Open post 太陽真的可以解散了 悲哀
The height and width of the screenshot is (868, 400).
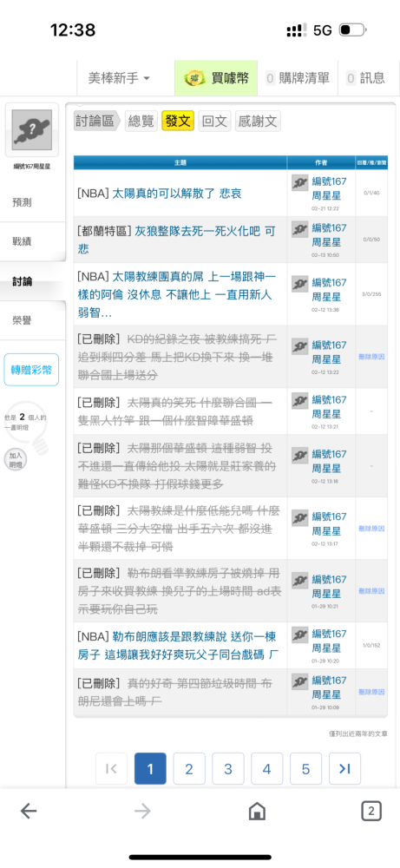tap(177, 194)
